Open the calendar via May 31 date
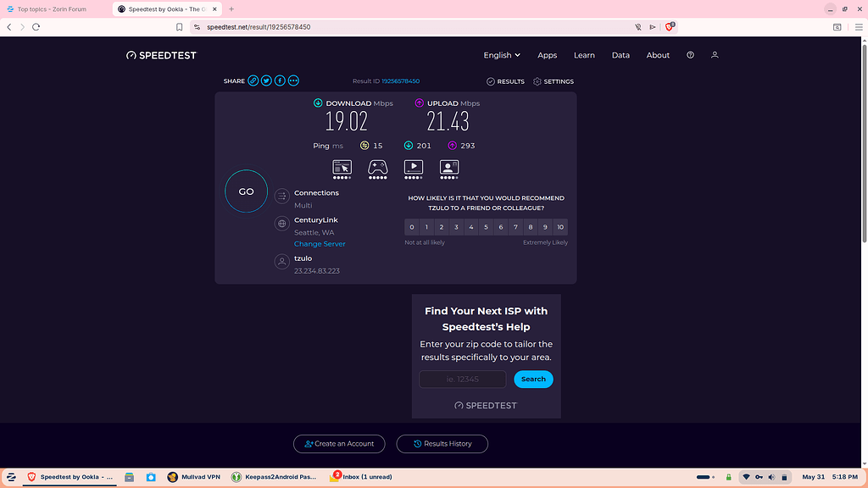This screenshot has width=868, height=488. [813, 477]
